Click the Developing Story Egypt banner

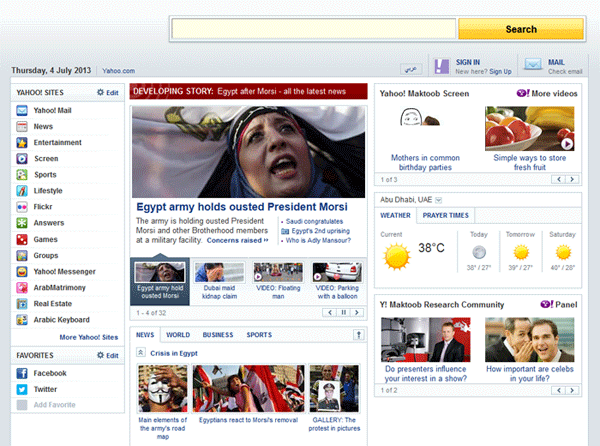(x=248, y=91)
